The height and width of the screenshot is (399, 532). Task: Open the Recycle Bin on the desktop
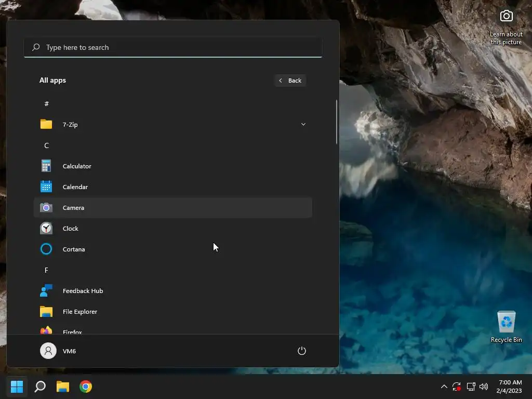[x=506, y=327]
